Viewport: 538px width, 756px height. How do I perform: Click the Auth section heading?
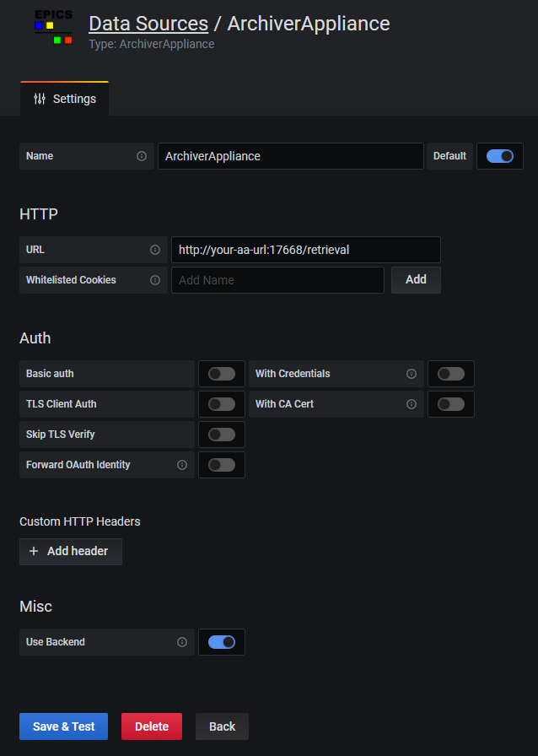[x=35, y=338]
